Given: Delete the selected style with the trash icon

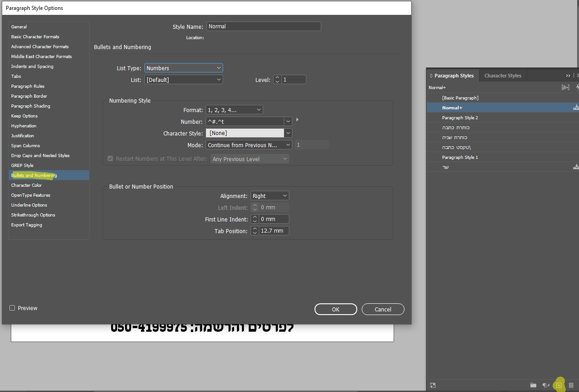Looking at the screenshot, I should point(571,385).
